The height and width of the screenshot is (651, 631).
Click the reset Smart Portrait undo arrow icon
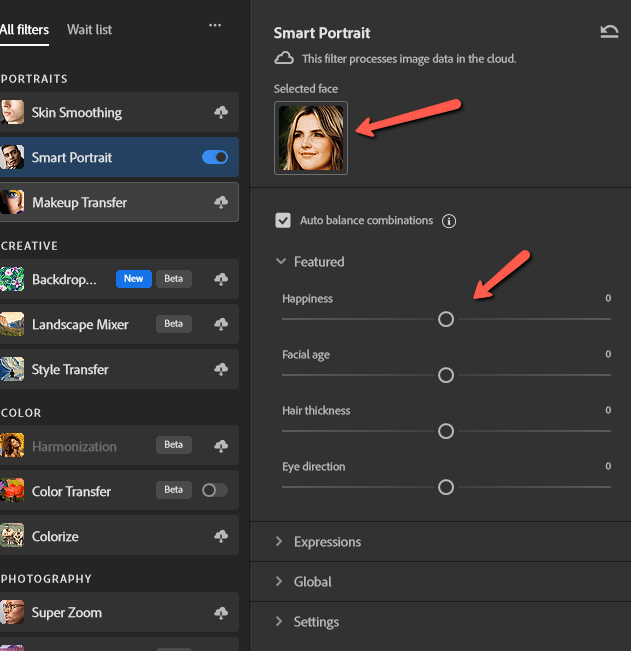tap(609, 32)
